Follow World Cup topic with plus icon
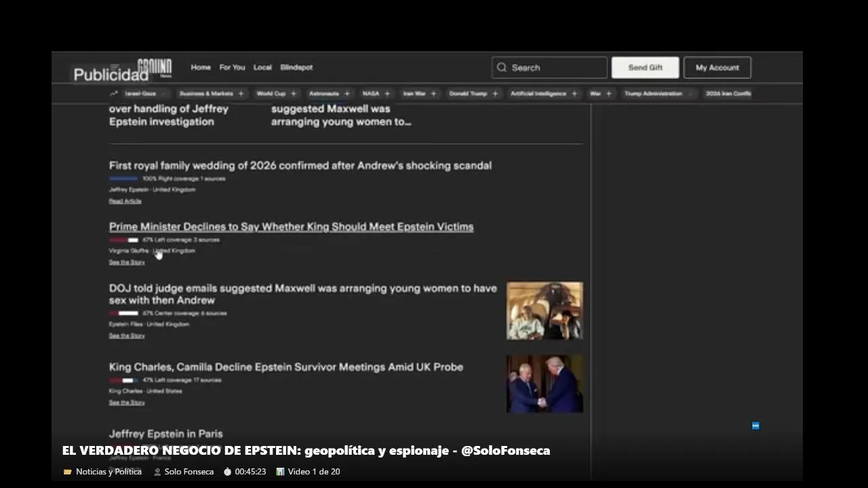The height and width of the screenshot is (488, 868). click(294, 94)
